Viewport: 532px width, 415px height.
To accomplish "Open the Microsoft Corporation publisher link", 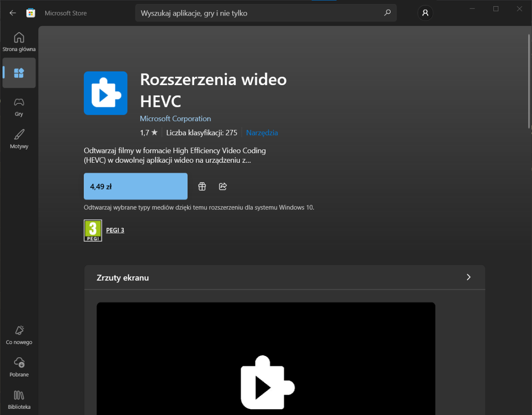I will (175, 119).
